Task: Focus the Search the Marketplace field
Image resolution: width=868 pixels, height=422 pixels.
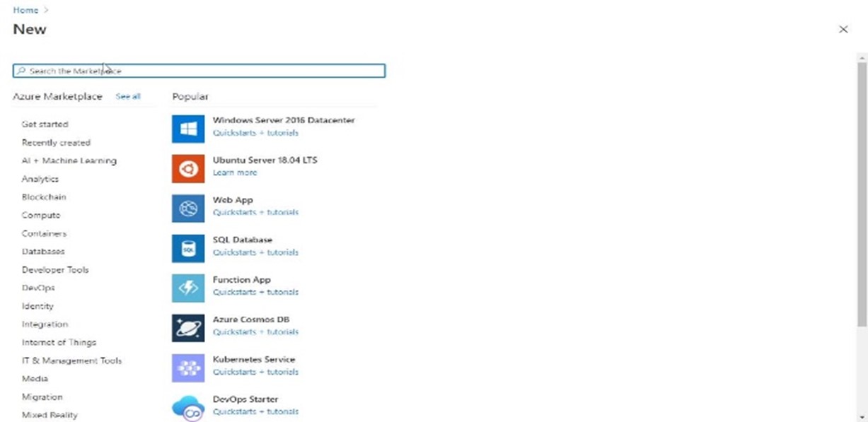Action: coord(199,71)
